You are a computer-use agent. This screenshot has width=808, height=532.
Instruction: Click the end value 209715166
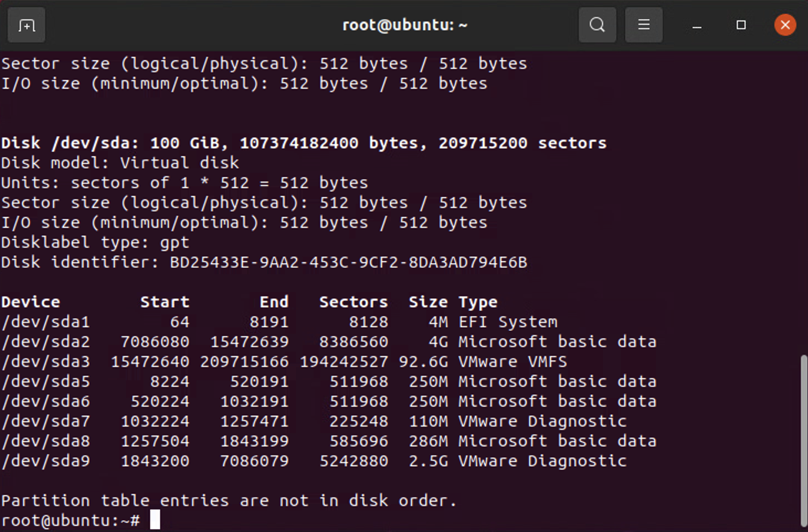tap(244, 361)
